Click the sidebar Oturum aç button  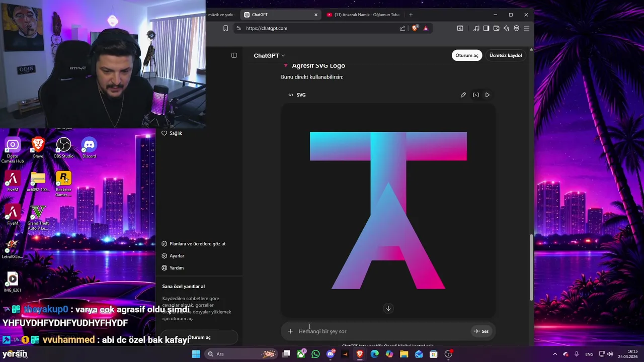click(x=199, y=337)
